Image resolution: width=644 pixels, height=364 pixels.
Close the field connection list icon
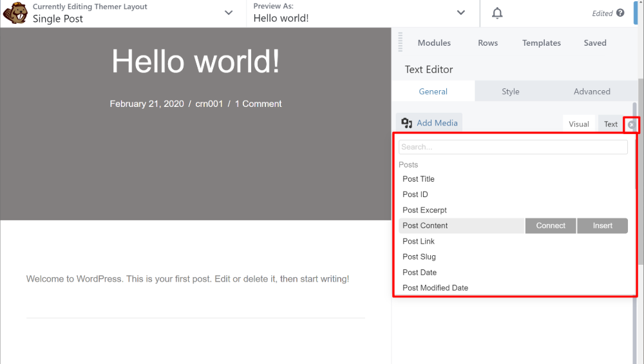(x=631, y=124)
